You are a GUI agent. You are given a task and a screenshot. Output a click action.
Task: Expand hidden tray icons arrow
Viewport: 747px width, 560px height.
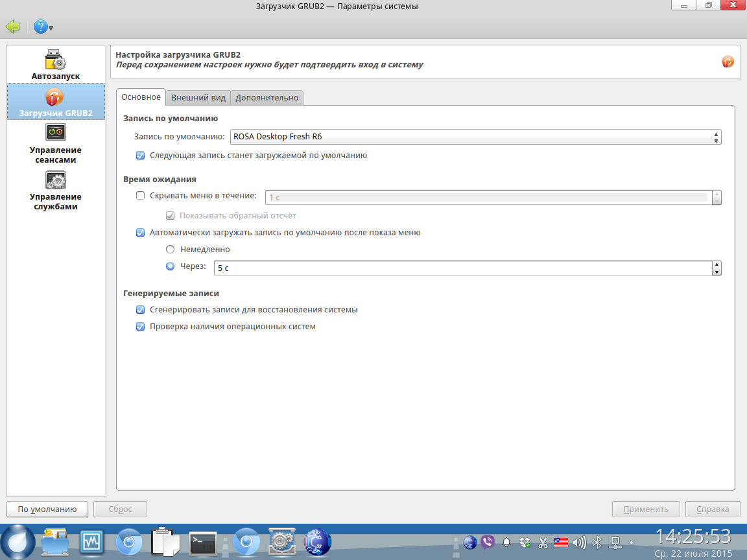coord(632,542)
